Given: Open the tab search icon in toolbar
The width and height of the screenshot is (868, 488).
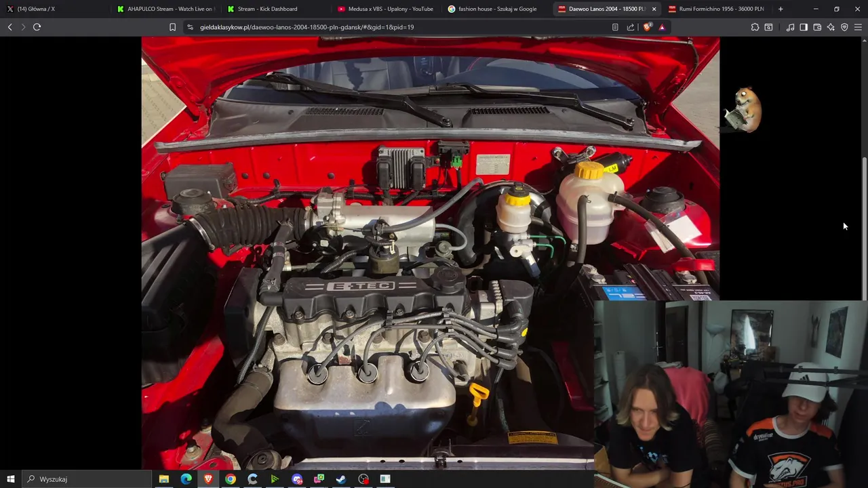Looking at the screenshot, I should tap(768, 27).
